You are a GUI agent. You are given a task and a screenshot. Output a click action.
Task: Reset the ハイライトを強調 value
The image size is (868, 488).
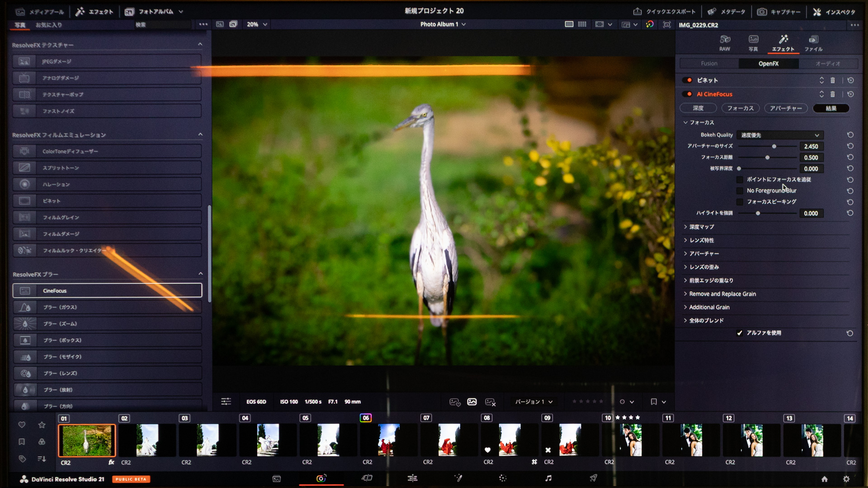pyautogui.click(x=850, y=213)
